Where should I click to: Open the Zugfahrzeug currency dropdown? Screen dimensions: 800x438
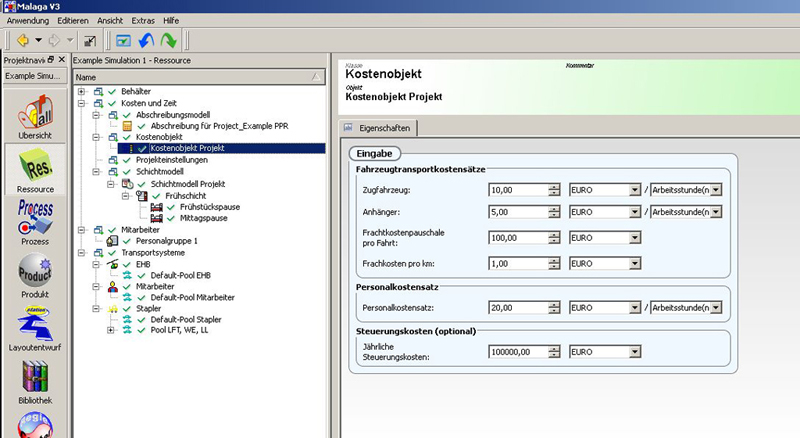(x=634, y=189)
